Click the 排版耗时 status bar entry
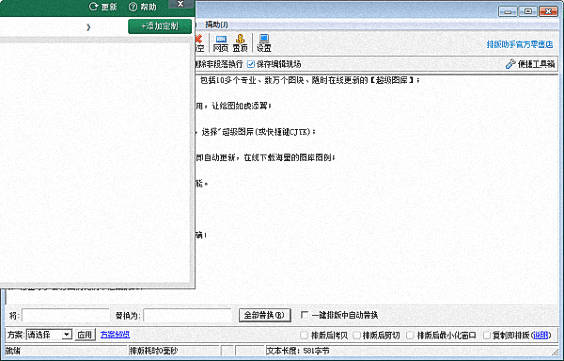The height and width of the screenshot is (361, 564). pos(154,351)
